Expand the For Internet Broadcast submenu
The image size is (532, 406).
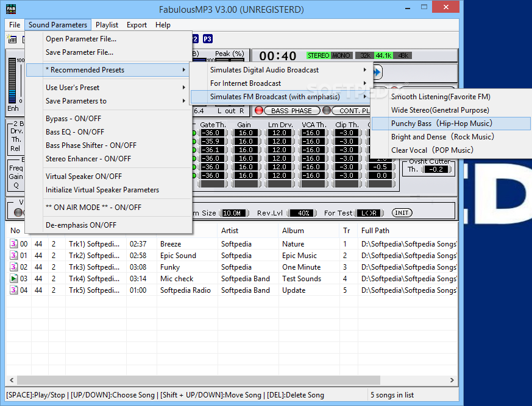(282, 83)
